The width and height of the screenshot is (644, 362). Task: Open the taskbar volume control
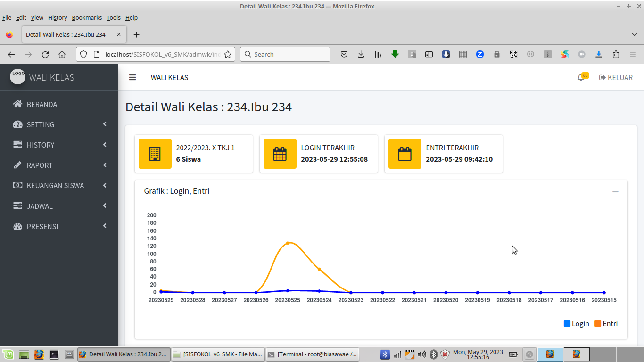[421, 354]
